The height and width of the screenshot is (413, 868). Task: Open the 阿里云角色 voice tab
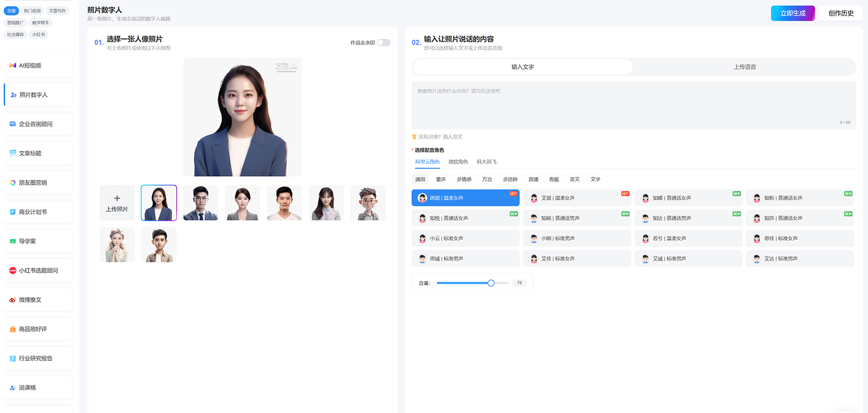coord(428,162)
